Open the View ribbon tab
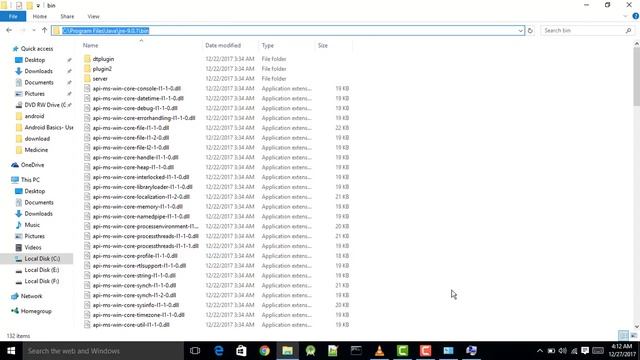This screenshot has height=360, width=640. [x=93, y=16]
